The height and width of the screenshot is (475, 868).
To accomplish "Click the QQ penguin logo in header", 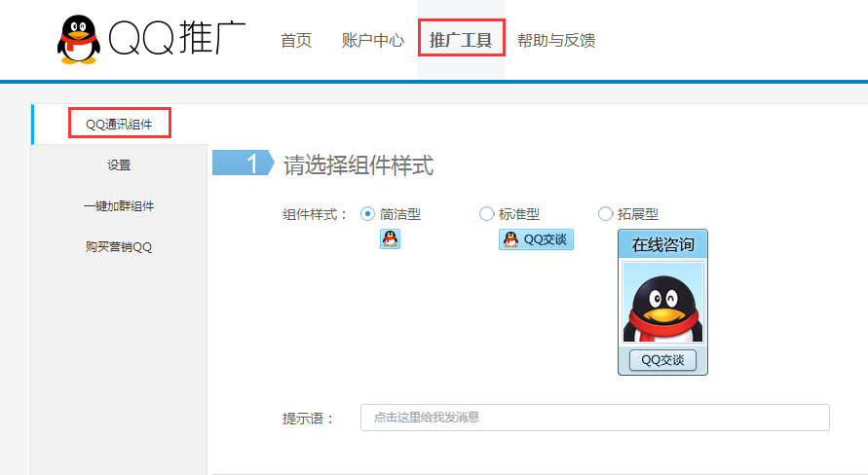I will pyautogui.click(x=79, y=39).
